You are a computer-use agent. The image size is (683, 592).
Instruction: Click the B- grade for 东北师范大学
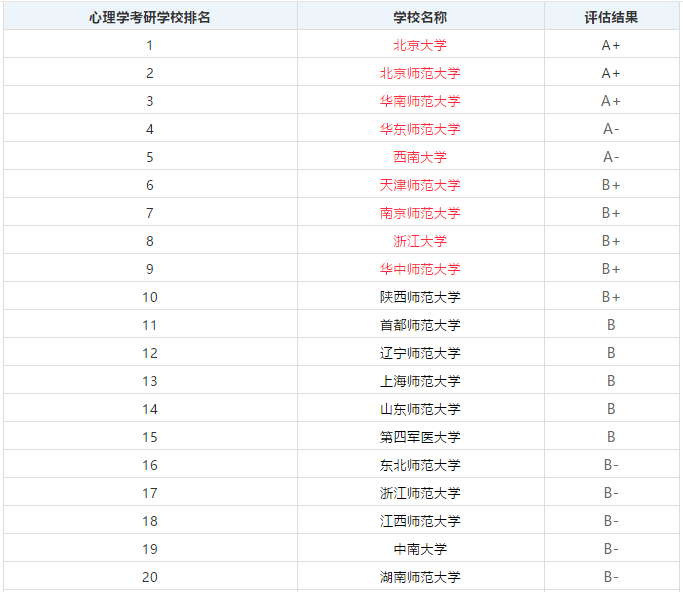pos(611,465)
